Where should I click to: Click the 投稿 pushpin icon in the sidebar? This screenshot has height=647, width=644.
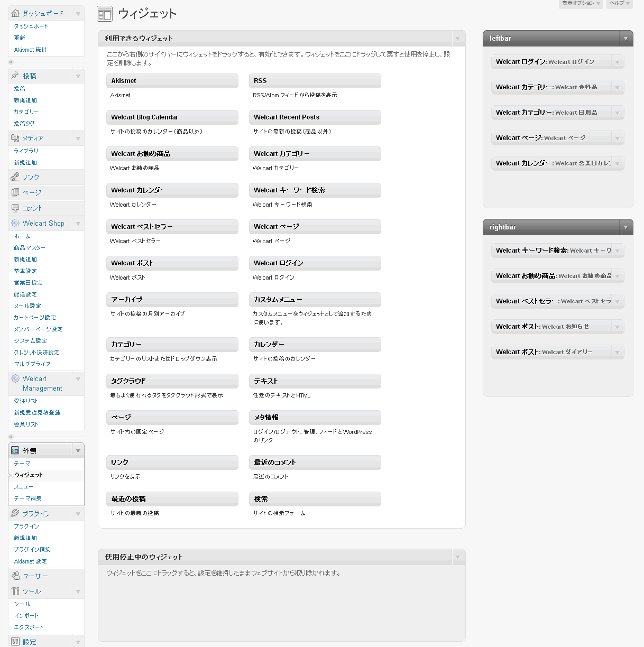[x=15, y=76]
